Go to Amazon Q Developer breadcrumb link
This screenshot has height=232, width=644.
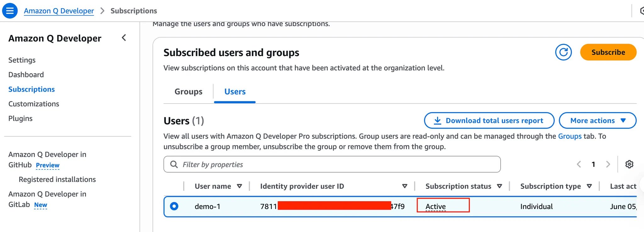click(59, 11)
